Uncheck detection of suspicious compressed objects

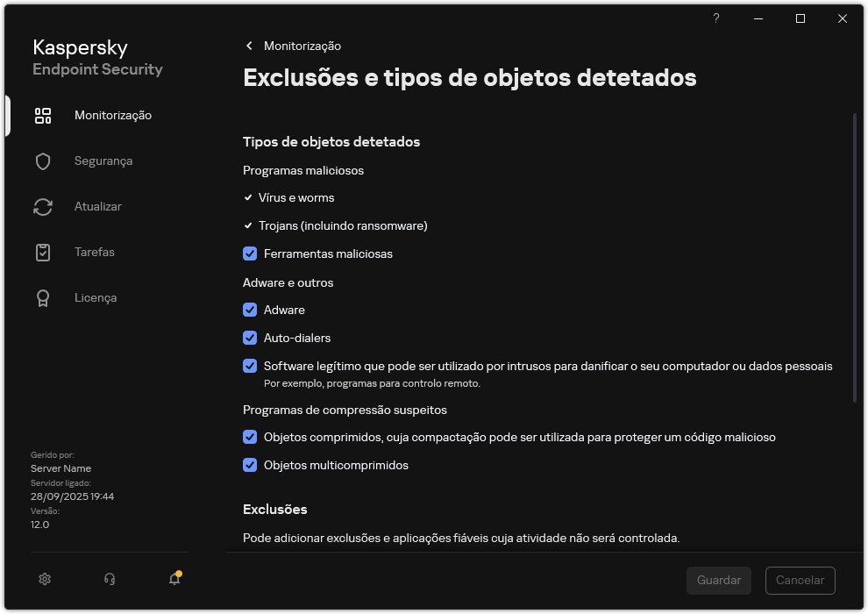250,437
